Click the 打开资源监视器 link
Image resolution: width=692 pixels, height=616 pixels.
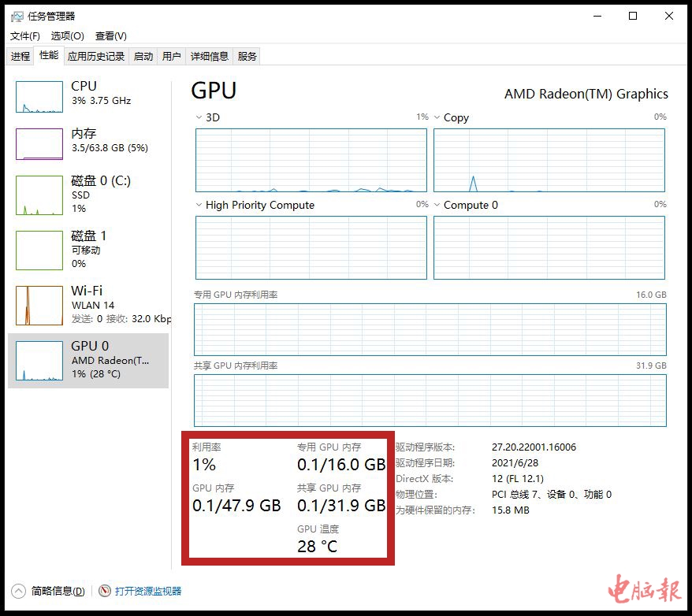click(148, 591)
